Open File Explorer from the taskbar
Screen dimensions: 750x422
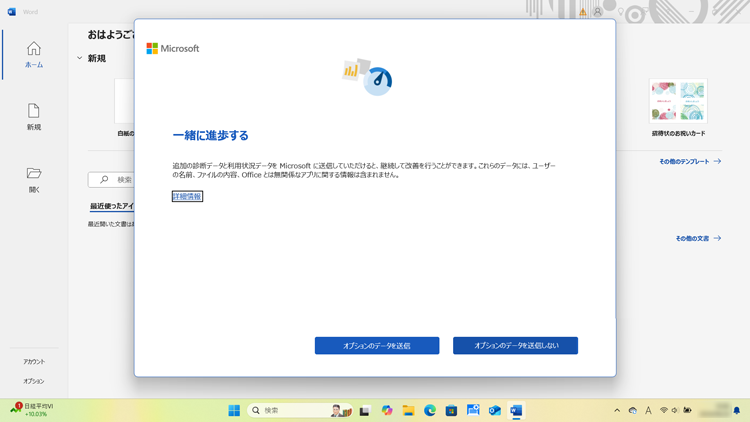point(408,410)
